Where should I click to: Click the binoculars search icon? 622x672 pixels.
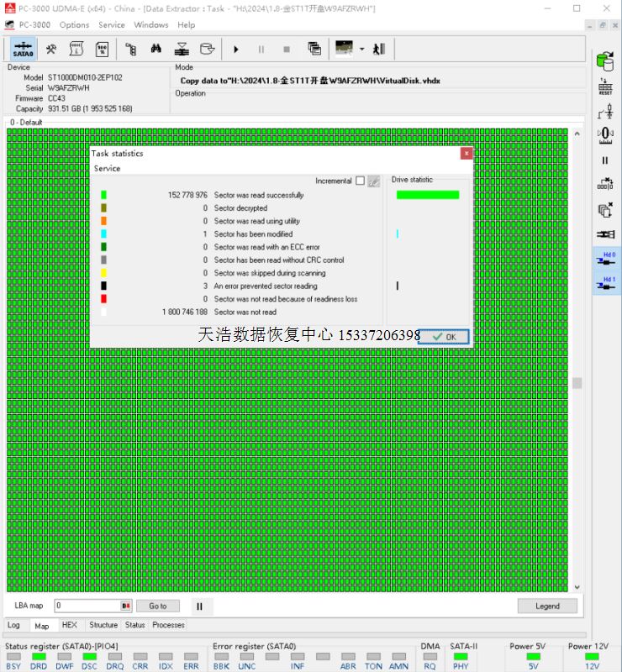tap(155, 49)
